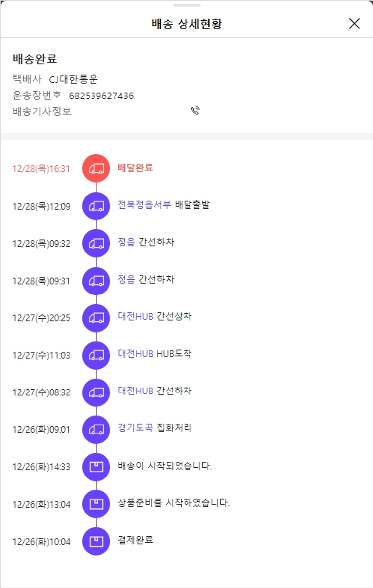Screen dimensions: 373x588
Task: Click truck icon for 12/28 12:09 departure
Action: click(x=96, y=206)
